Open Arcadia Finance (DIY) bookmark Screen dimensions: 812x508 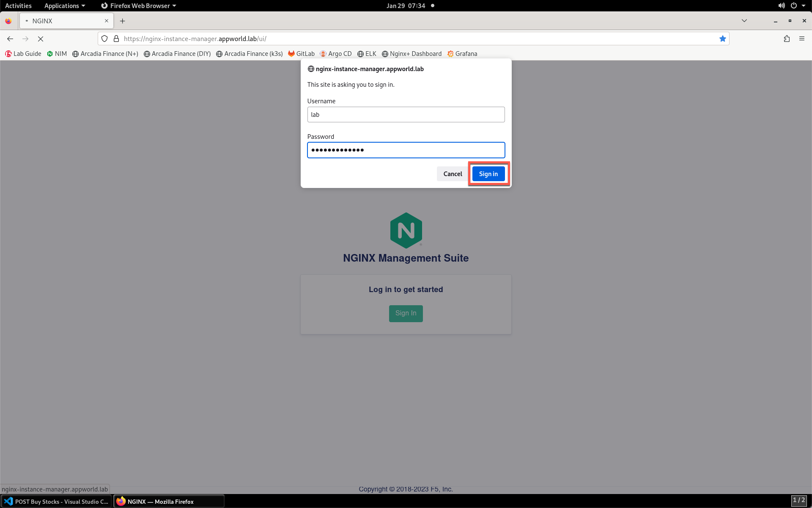click(177, 54)
